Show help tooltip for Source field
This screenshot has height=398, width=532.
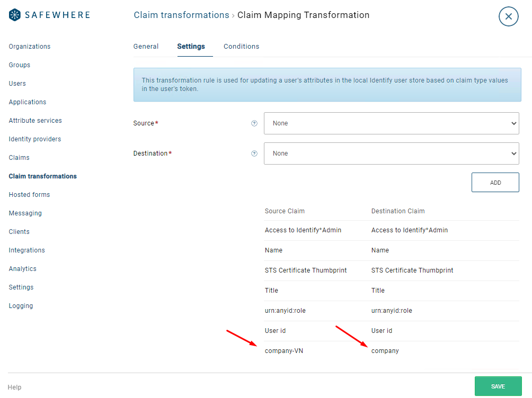coord(254,123)
